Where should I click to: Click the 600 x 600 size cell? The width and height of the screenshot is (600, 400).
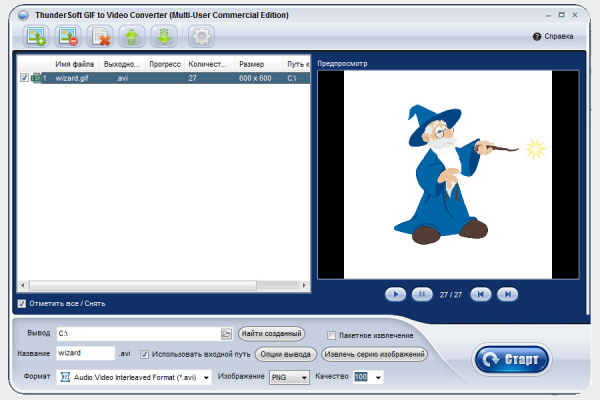pyautogui.click(x=255, y=78)
